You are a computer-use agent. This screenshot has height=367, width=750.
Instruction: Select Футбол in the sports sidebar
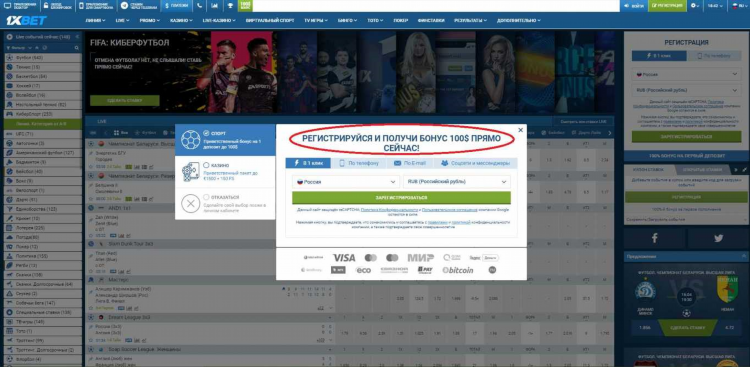42,57
